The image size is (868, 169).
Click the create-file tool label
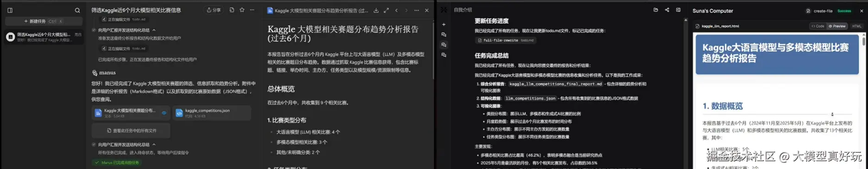(x=823, y=11)
